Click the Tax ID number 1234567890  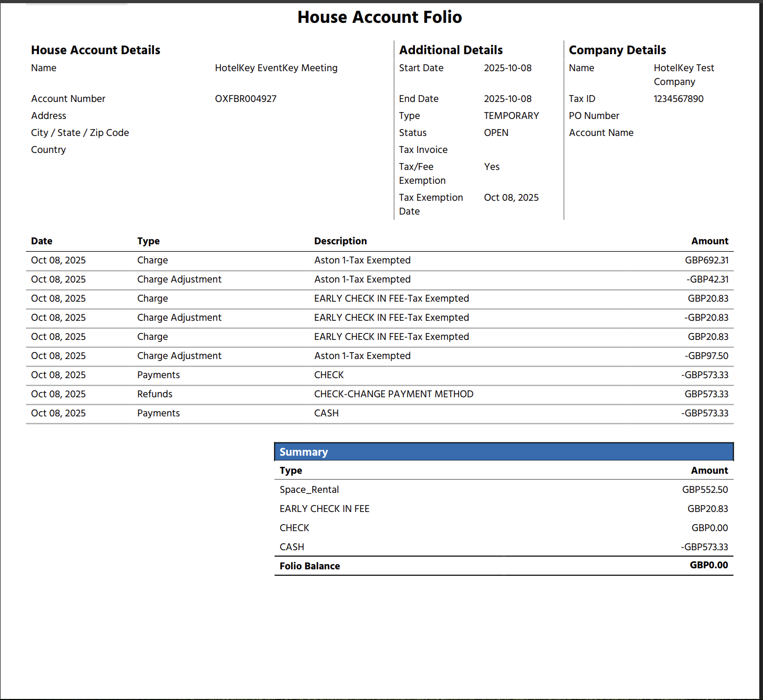point(678,99)
